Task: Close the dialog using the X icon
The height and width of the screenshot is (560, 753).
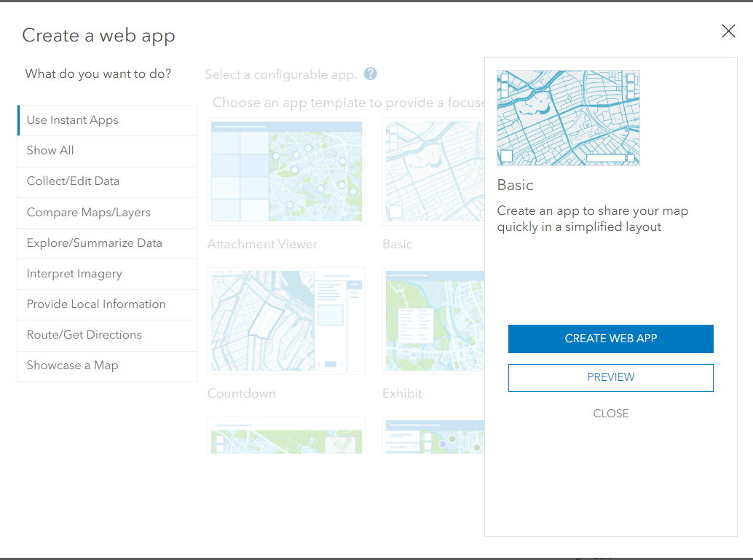Action: coord(728,31)
